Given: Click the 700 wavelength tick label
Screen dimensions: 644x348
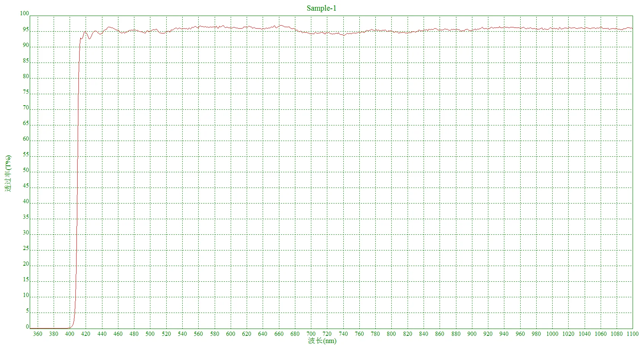Looking at the screenshot, I should (x=311, y=334).
